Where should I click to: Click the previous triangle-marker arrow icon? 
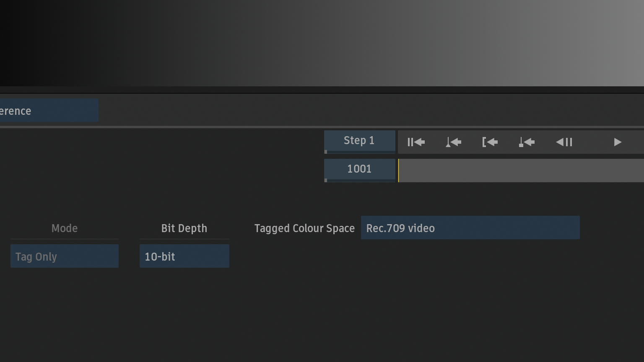453,142
